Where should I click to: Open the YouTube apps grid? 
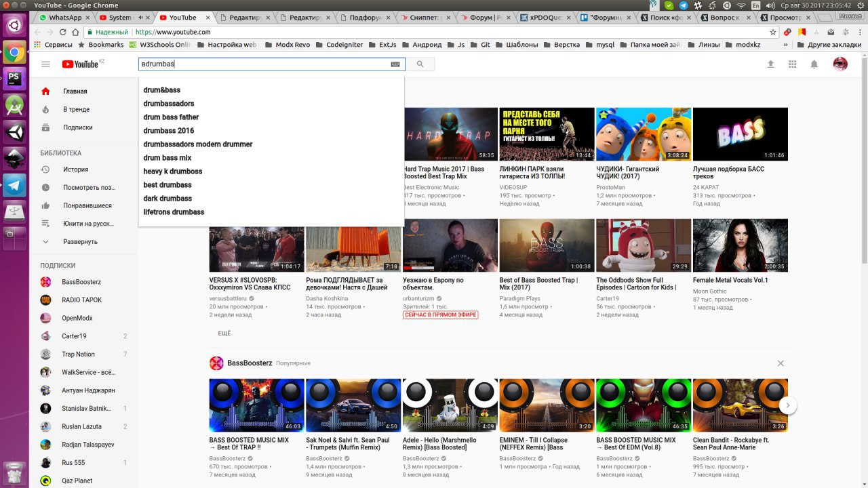pyautogui.click(x=792, y=64)
